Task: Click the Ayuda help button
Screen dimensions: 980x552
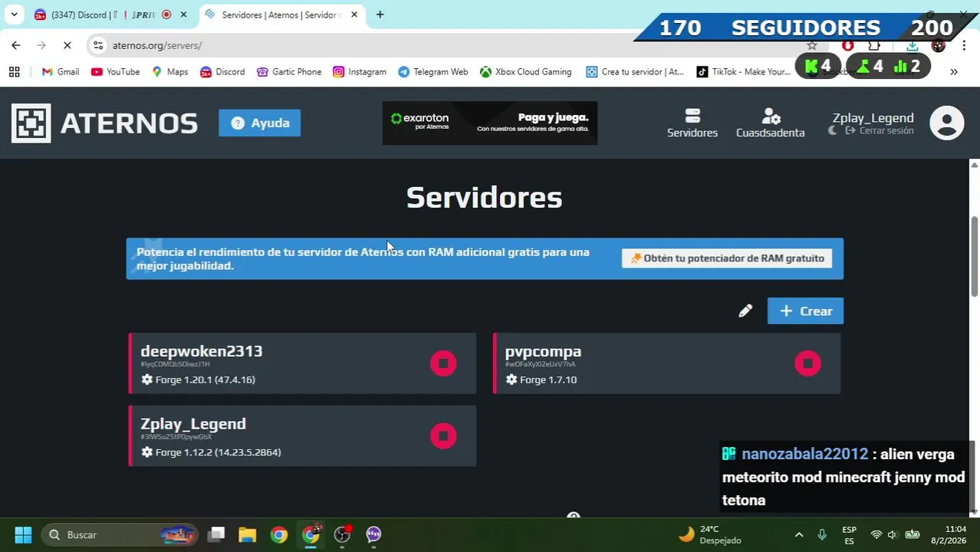Action: 259,123
